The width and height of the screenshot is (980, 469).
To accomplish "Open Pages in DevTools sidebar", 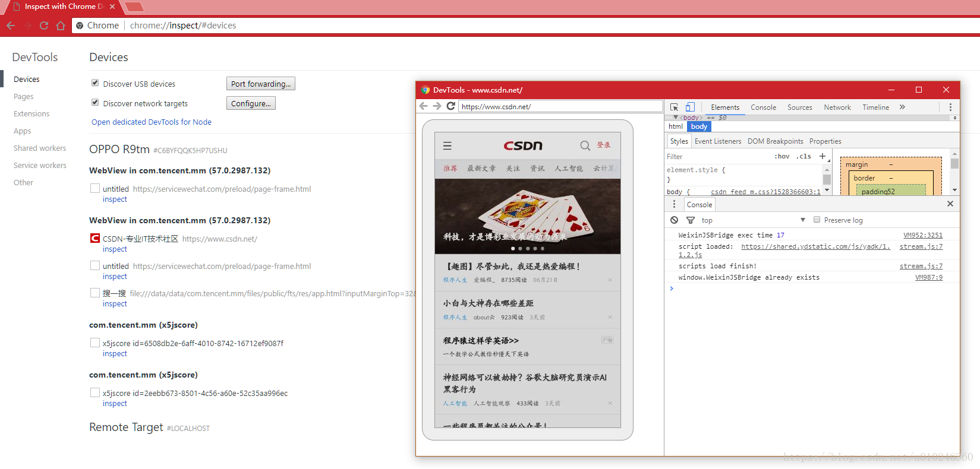I will (x=24, y=97).
